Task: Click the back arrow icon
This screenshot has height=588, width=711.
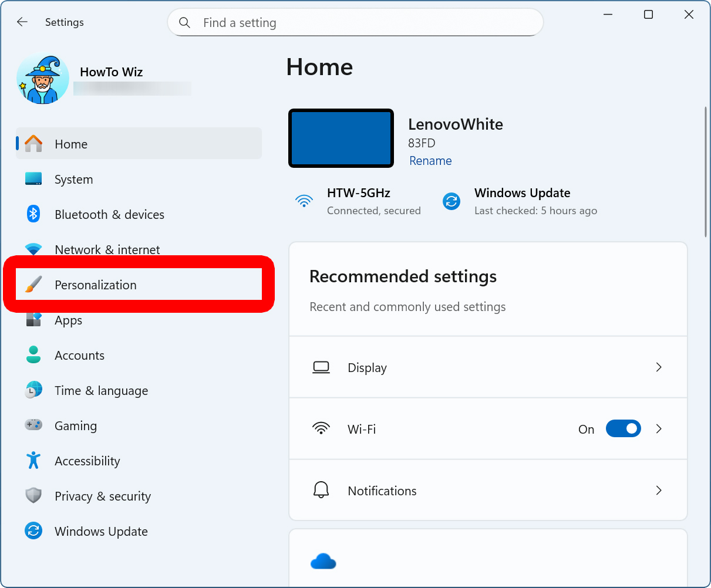Action: coord(22,22)
